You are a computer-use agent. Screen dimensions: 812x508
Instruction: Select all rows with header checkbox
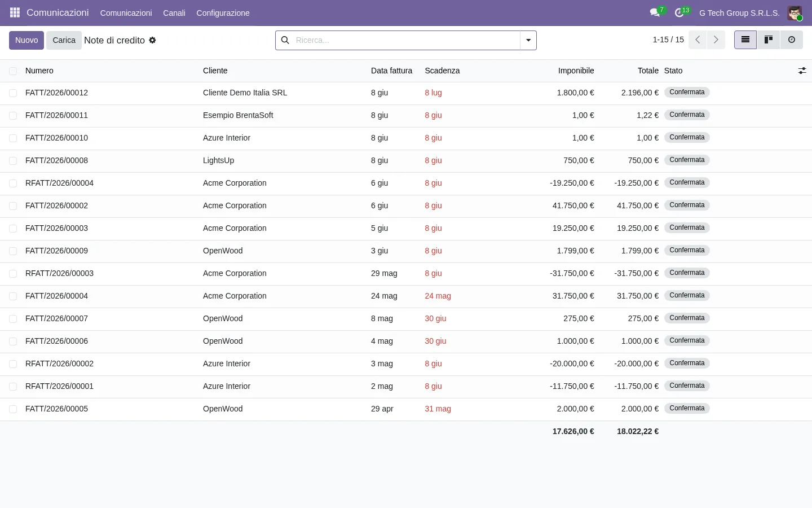pos(13,71)
